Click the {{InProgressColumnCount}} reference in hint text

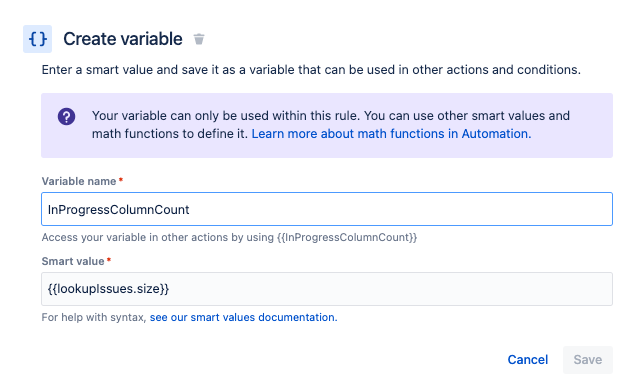(347, 237)
